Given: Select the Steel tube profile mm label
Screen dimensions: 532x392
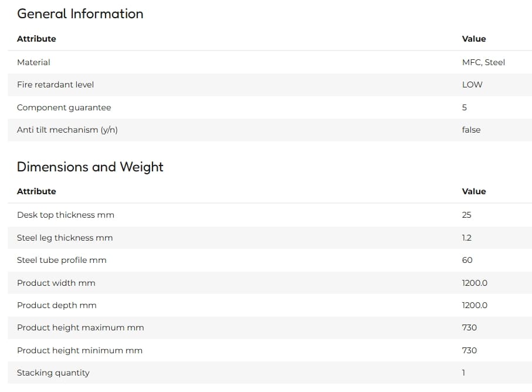Looking at the screenshot, I should [62, 260].
